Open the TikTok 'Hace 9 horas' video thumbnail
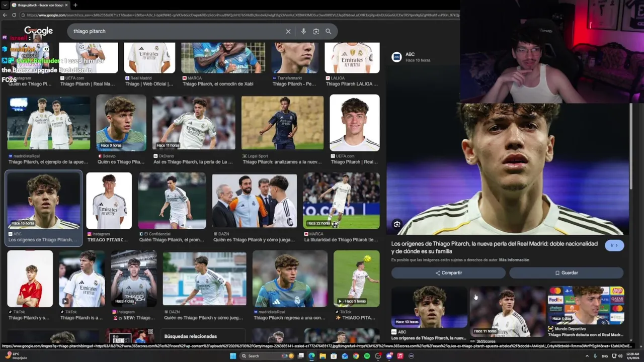Screen dimensions: 644x362 pyautogui.click(x=357, y=279)
